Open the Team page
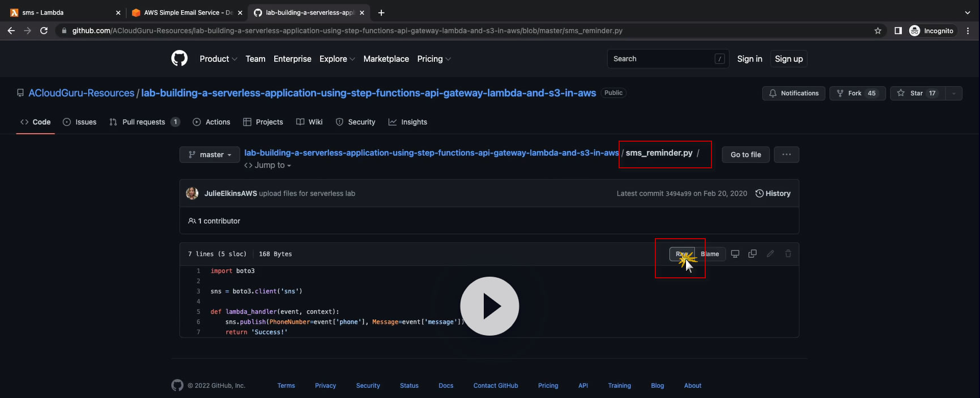The image size is (980, 398). pos(255,59)
